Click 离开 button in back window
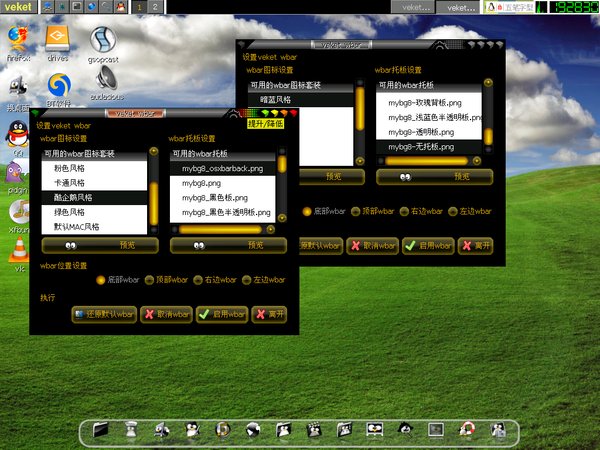Viewport: 600px width, 450px height. pos(475,246)
